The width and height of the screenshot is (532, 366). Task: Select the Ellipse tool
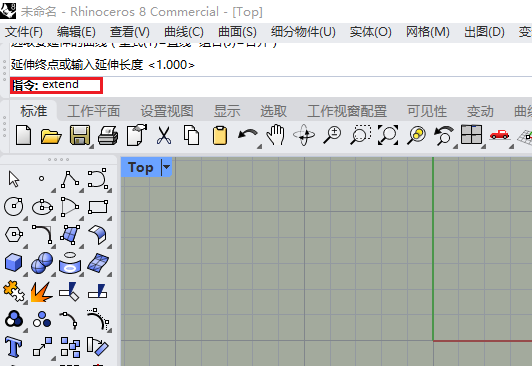click(x=42, y=207)
